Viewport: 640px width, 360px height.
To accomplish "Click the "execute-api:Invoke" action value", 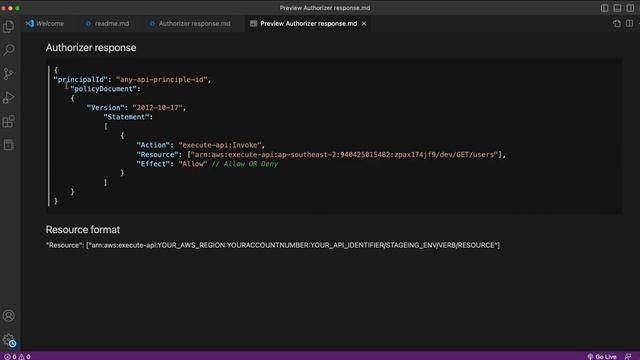I will [x=220, y=145].
